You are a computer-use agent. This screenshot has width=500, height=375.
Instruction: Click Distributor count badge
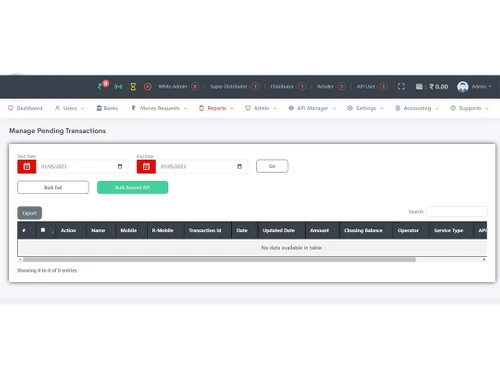(x=302, y=87)
